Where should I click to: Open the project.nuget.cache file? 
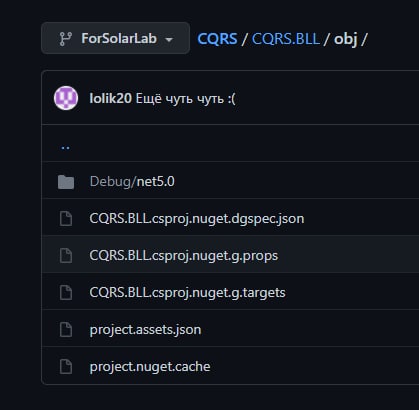point(150,367)
